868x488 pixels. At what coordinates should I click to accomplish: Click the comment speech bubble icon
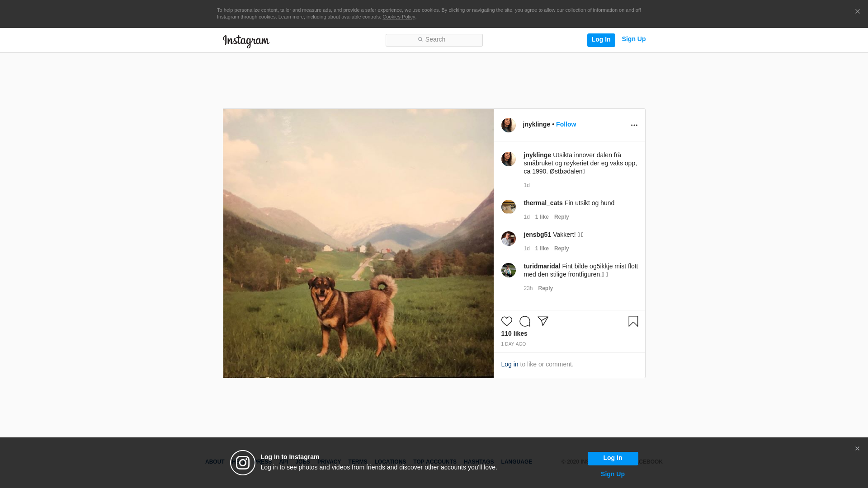pos(524,321)
